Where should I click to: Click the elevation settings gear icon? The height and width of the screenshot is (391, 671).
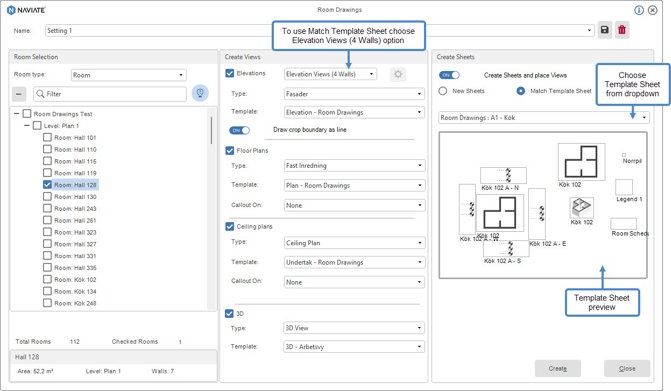[398, 74]
